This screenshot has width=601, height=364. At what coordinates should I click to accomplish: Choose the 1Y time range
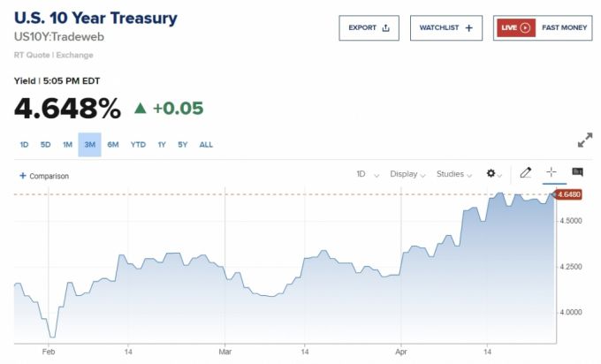[x=162, y=145]
